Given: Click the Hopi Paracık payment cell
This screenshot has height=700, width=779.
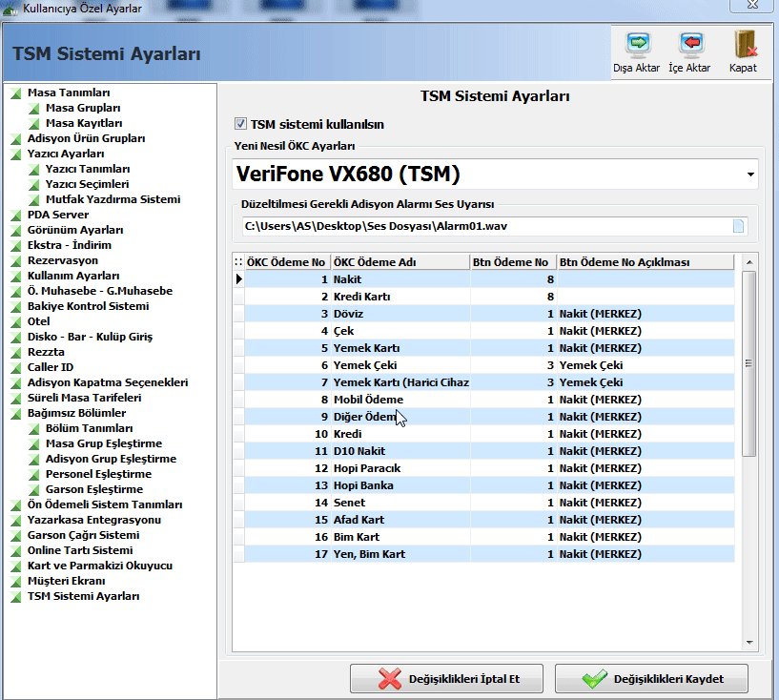Looking at the screenshot, I should [400, 468].
